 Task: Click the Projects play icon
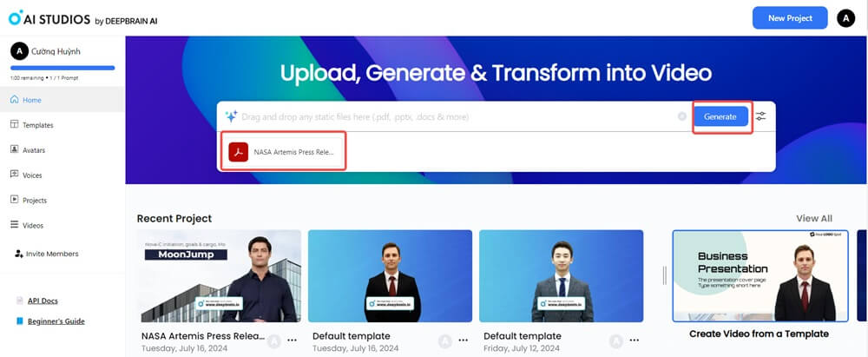(15, 199)
